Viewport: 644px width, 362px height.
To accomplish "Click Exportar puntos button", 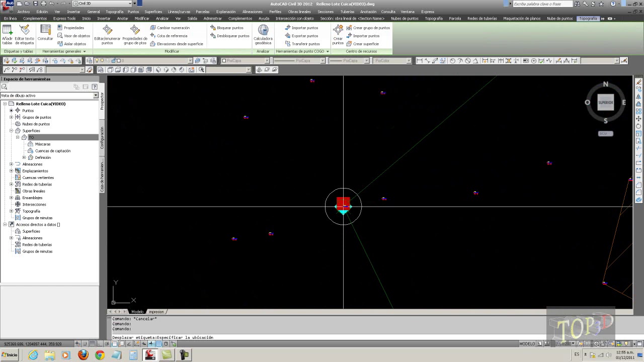I will [301, 36].
